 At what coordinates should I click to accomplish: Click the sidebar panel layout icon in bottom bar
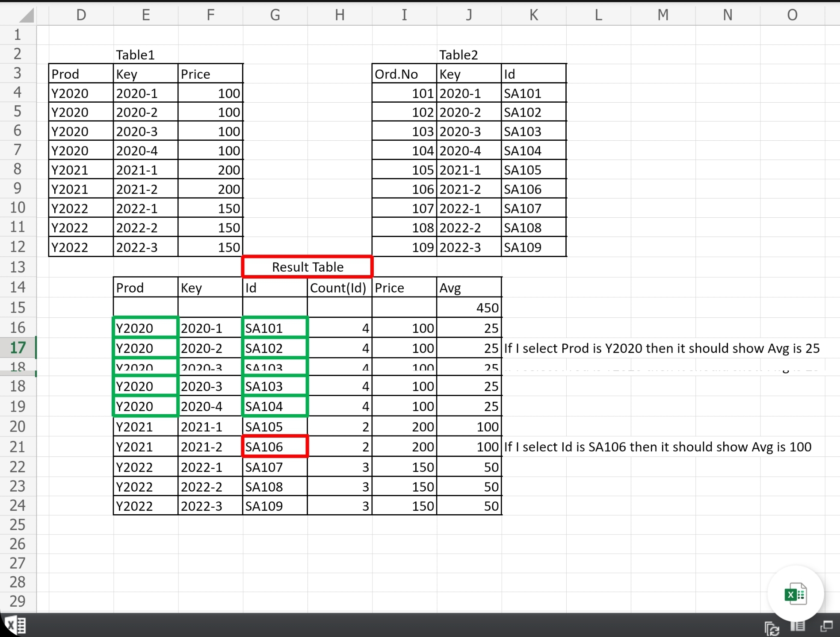point(798,626)
